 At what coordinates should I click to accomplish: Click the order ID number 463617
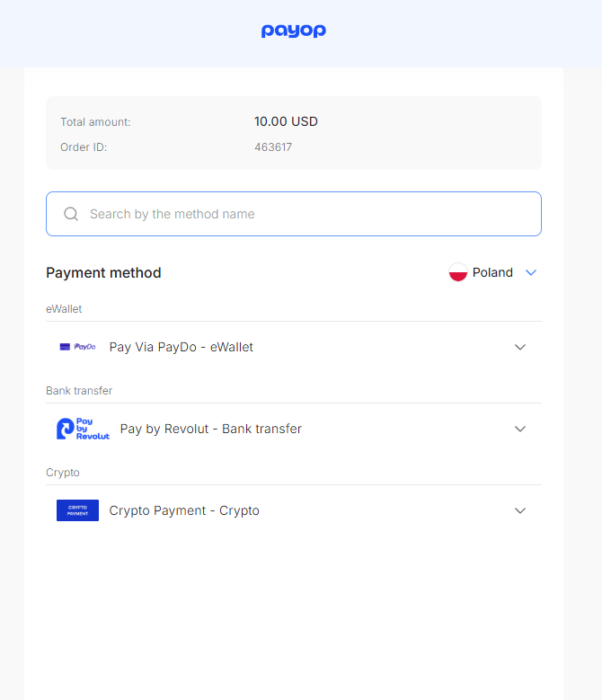click(x=273, y=147)
